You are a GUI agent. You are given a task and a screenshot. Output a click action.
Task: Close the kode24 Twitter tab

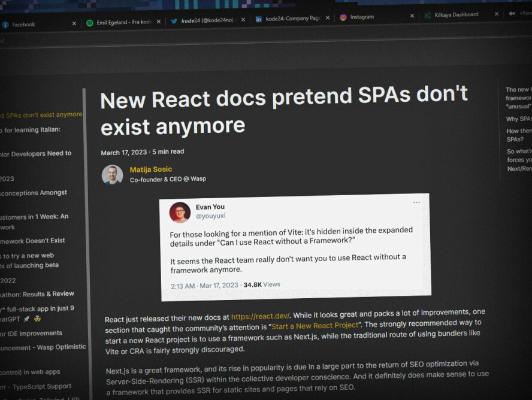(x=243, y=20)
